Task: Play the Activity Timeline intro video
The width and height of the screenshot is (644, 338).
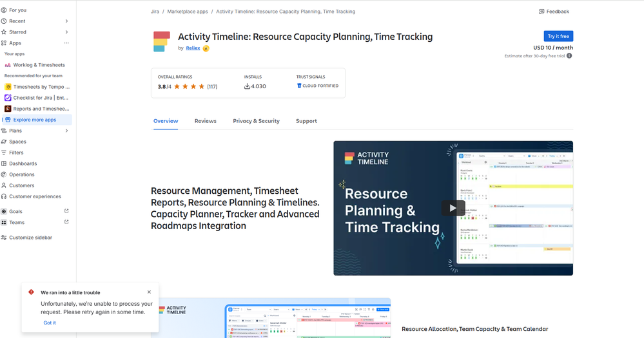Action: click(x=453, y=208)
